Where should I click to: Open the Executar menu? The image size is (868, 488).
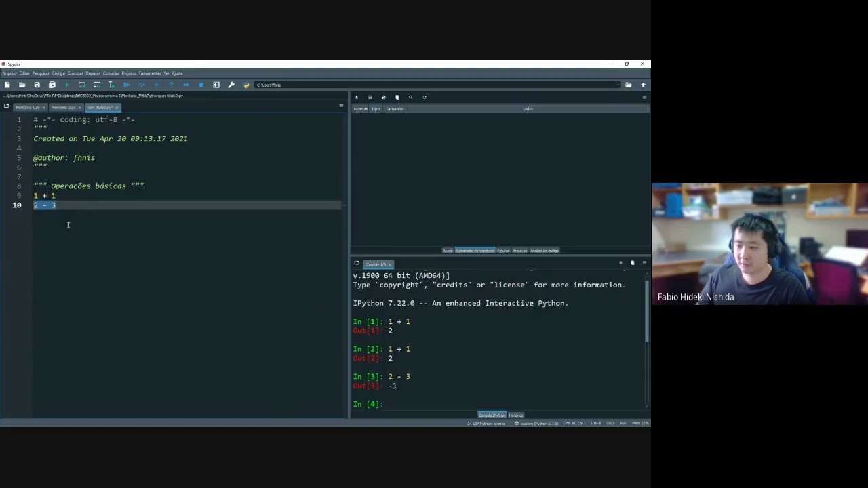tap(75, 73)
